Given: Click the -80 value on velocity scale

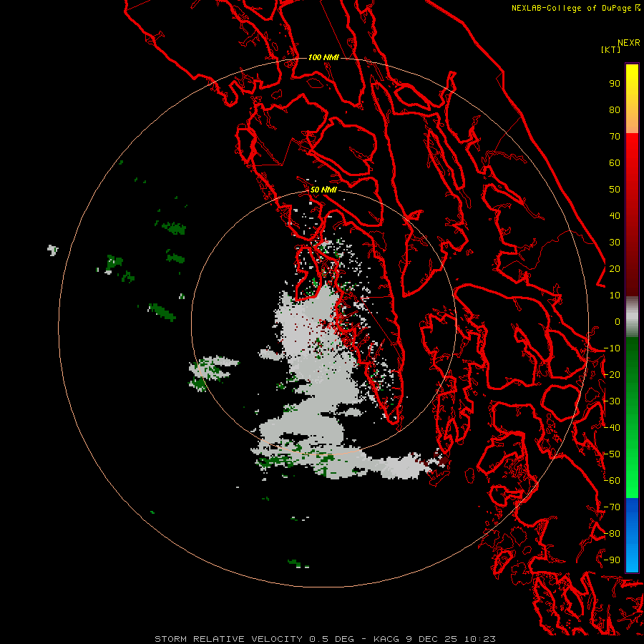Looking at the screenshot, I should [x=612, y=534].
